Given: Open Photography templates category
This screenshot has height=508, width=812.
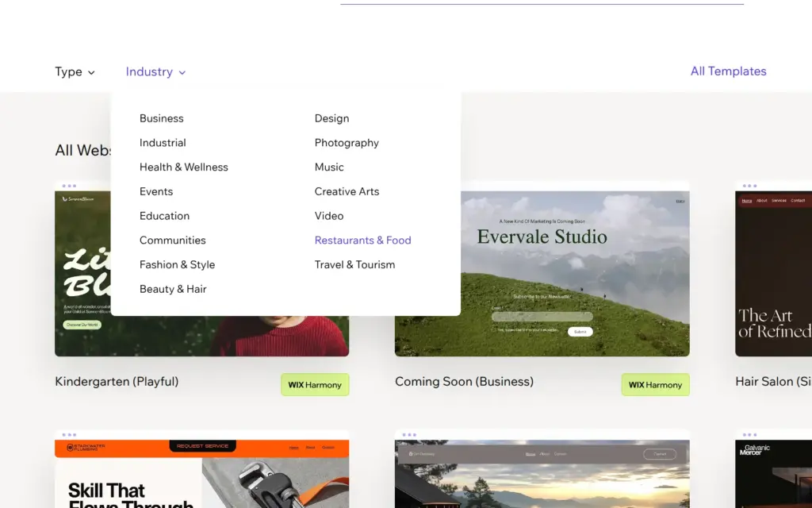Looking at the screenshot, I should click(x=347, y=143).
